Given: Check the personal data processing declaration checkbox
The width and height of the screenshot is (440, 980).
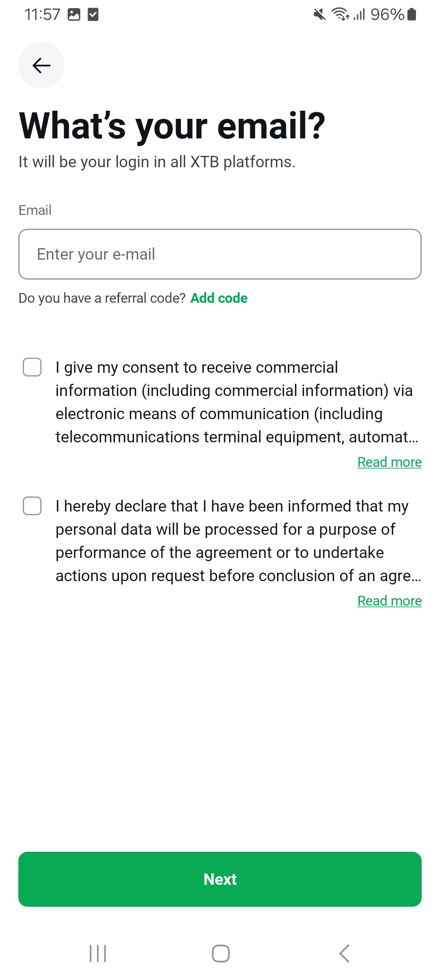Looking at the screenshot, I should click(x=32, y=506).
